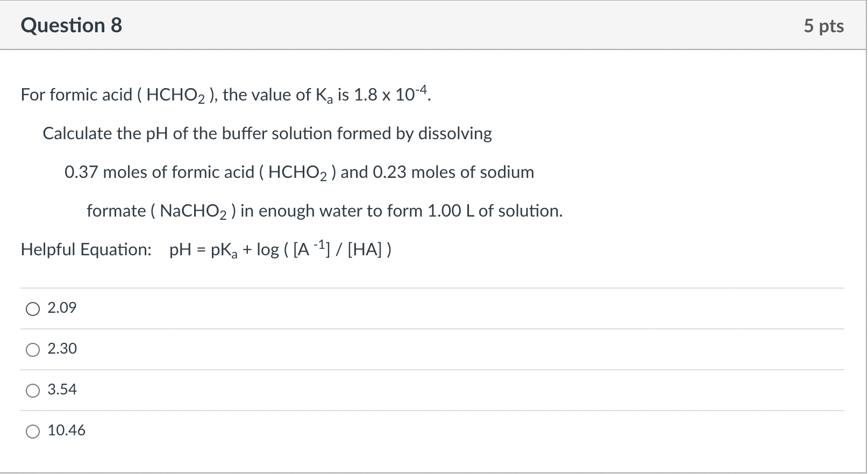The width and height of the screenshot is (868, 474).
Task: Select the radio button for answer 2.30
Action: pos(32,349)
